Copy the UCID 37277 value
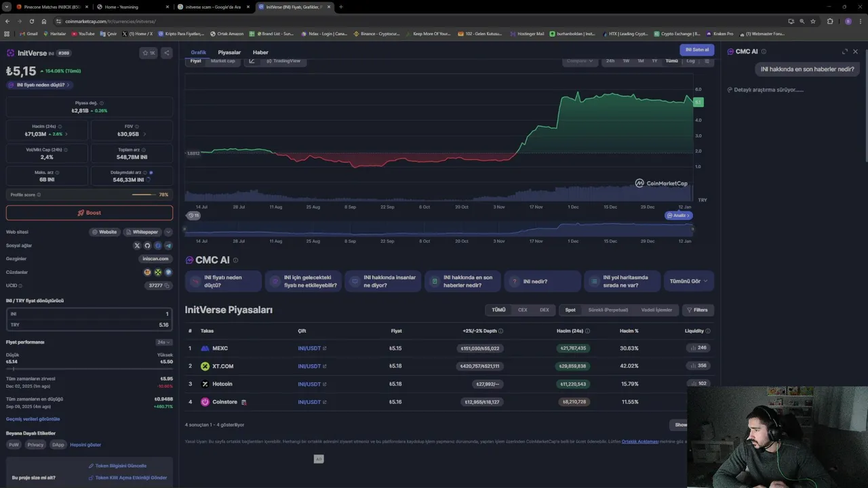This screenshot has height=488, width=868. pyautogui.click(x=167, y=286)
